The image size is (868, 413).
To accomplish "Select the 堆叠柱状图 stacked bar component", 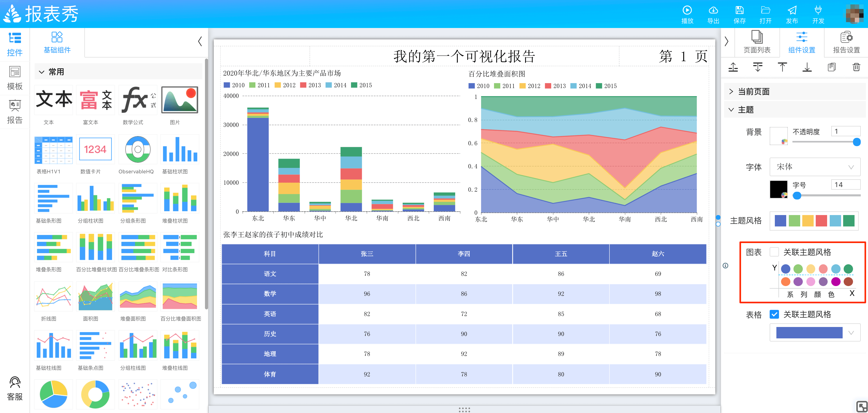I will pos(180,198).
